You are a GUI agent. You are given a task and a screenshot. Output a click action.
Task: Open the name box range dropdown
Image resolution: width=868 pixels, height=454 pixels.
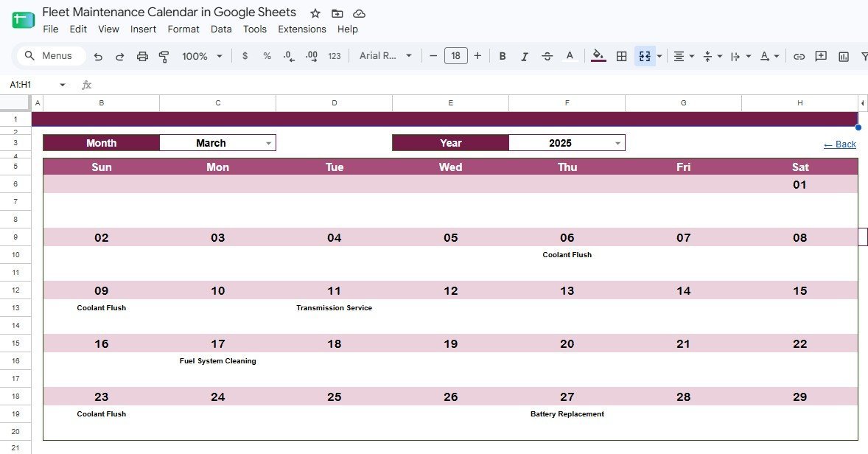point(63,85)
